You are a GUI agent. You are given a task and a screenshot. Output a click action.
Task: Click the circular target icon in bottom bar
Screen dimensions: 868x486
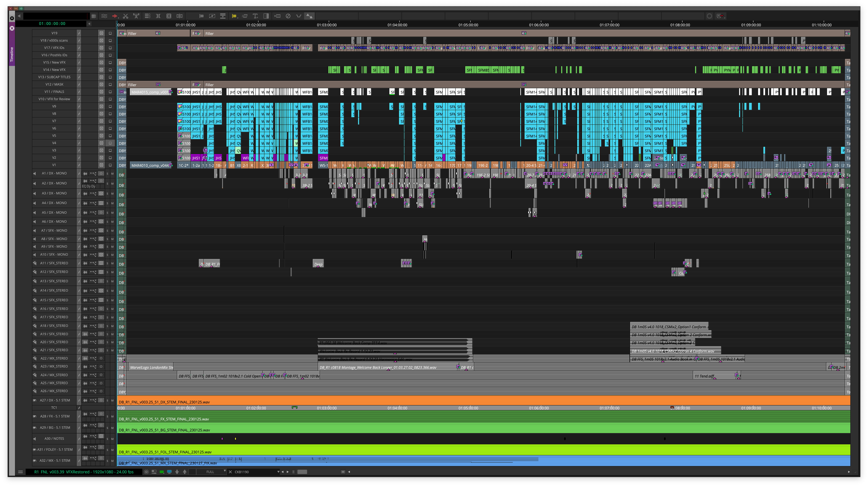point(146,472)
